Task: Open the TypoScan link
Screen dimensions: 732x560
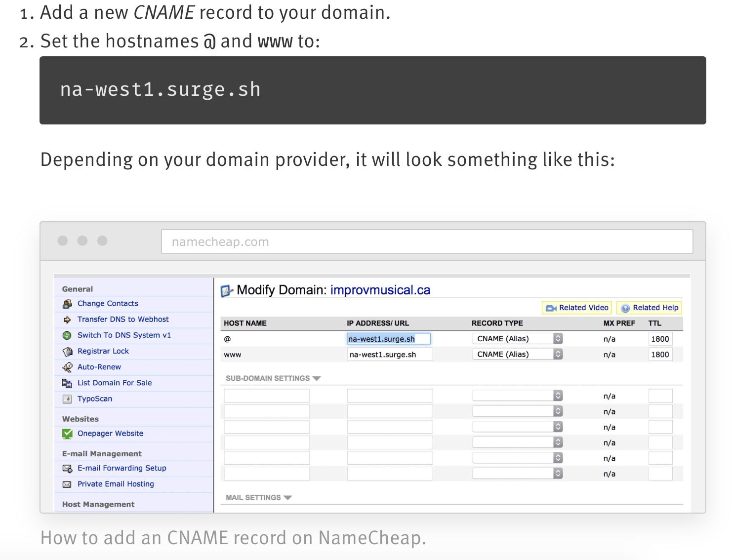Action: [95, 399]
